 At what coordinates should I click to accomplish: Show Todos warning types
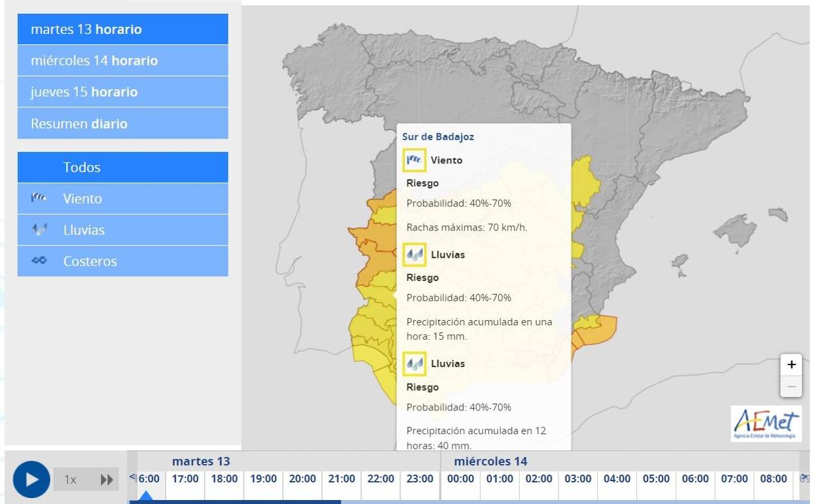click(123, 168)
